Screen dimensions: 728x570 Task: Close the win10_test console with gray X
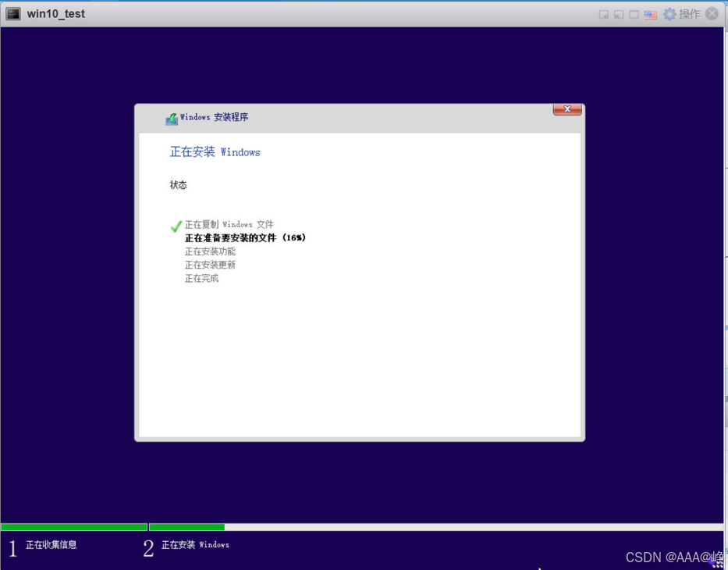click(x=712, y=13)
